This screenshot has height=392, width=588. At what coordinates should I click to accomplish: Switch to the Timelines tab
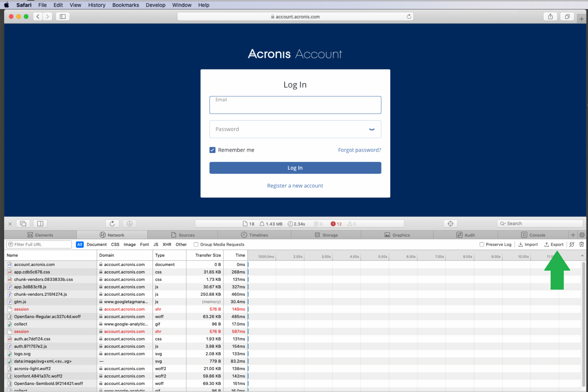pyautogui.click(x=254, y=235)
